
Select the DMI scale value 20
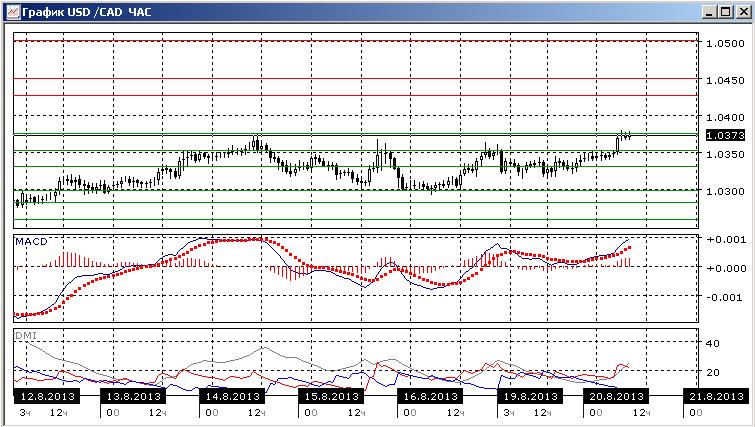pyautogui.click(x=713, y=373)
